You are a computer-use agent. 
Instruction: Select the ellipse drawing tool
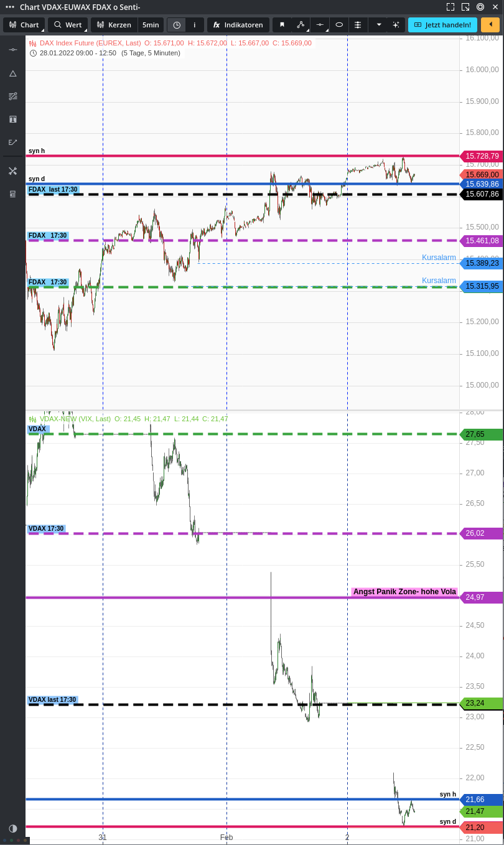coord(340,25)
